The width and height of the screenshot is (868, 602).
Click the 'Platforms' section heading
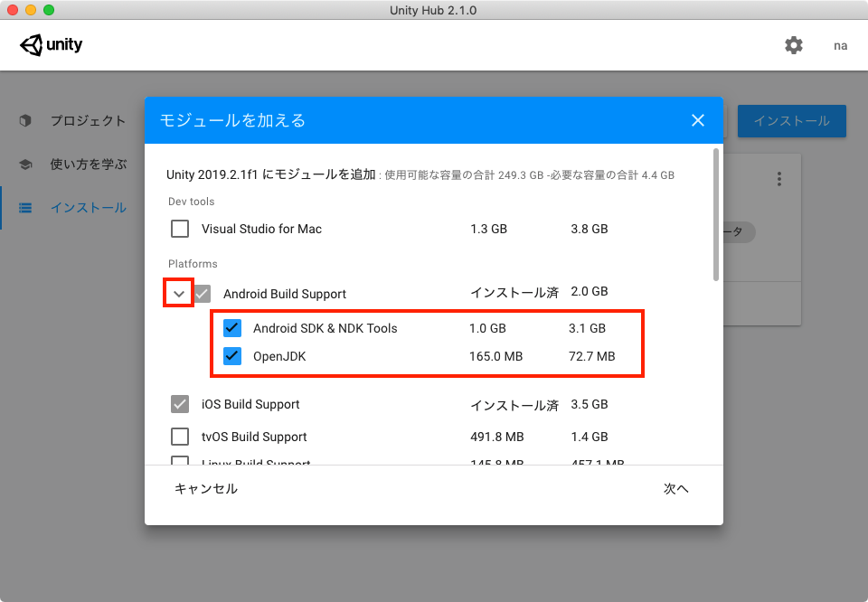pos(193,264)
